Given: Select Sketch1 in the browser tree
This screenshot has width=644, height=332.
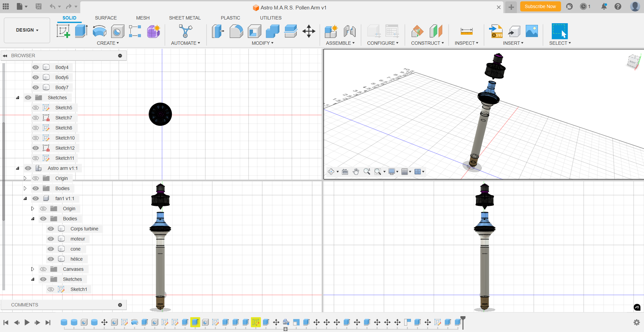Looking at the screenshot, I should [79, 289].
